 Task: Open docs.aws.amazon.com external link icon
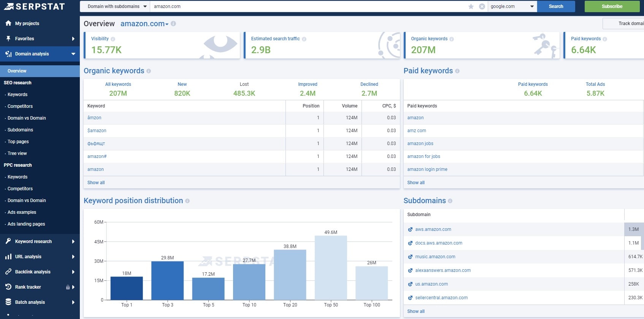(x=410, y=243)
